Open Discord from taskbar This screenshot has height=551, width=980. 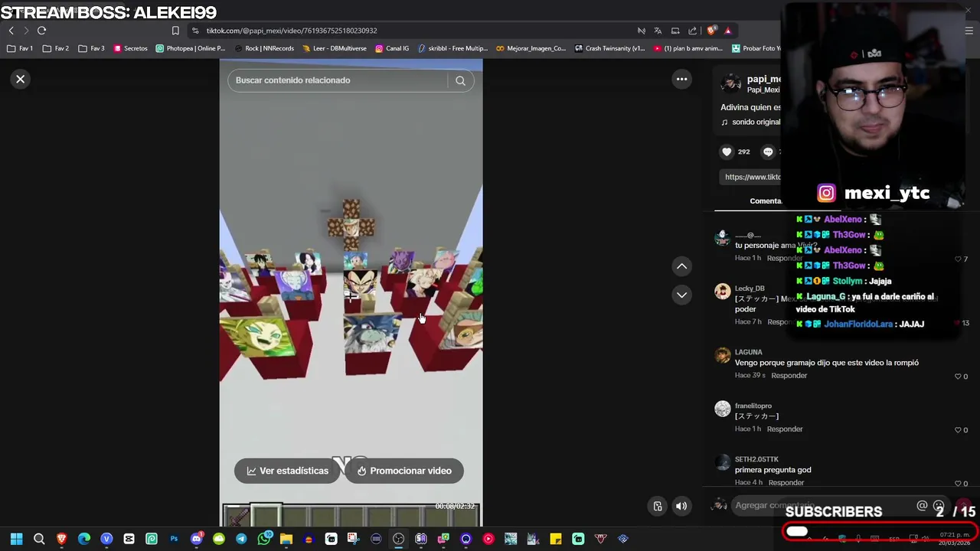(196, 539)
